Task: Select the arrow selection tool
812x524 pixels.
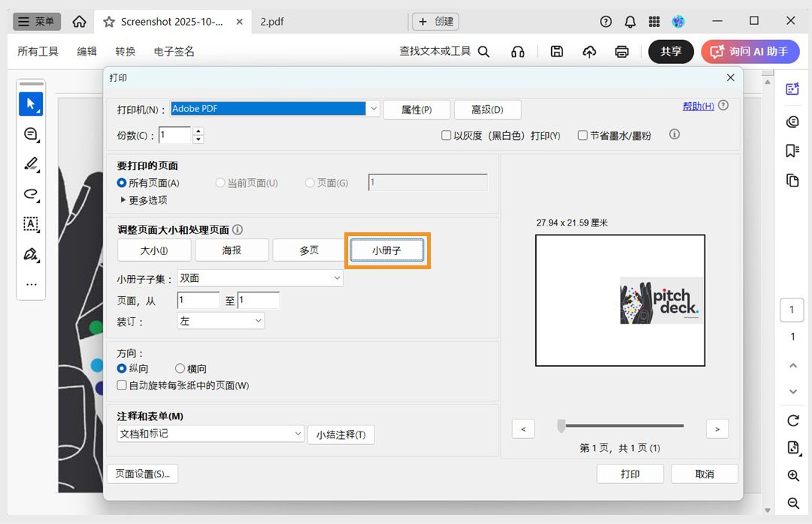Action: (31, 103)
